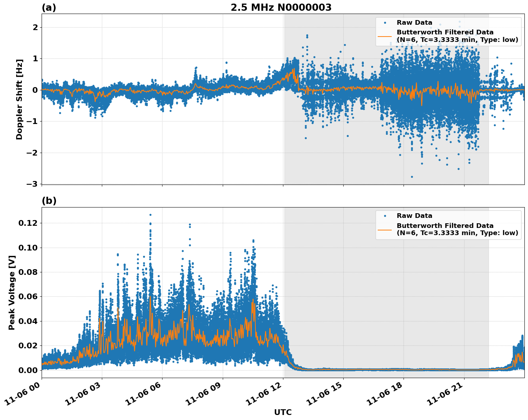528x420 pixels.
Task: Click the "−3" tick on Doppler Shift axis
Action: tap(32, 184)
